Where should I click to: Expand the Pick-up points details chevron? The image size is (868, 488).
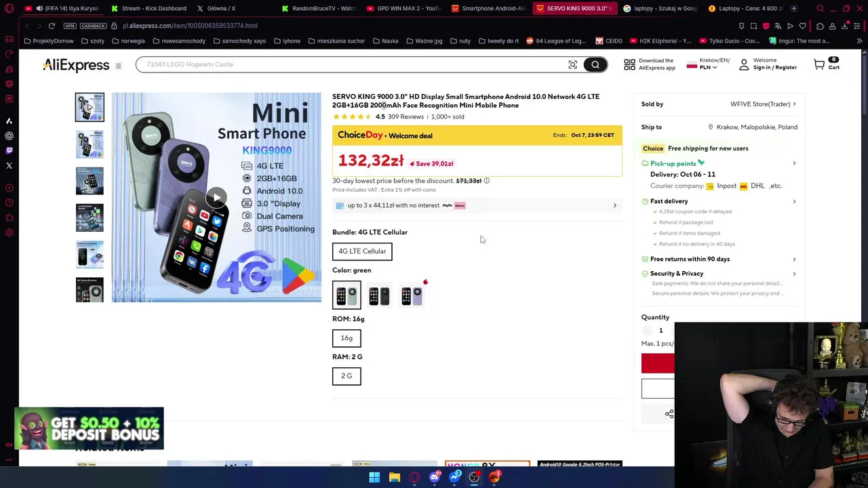(x=794, y=163)
